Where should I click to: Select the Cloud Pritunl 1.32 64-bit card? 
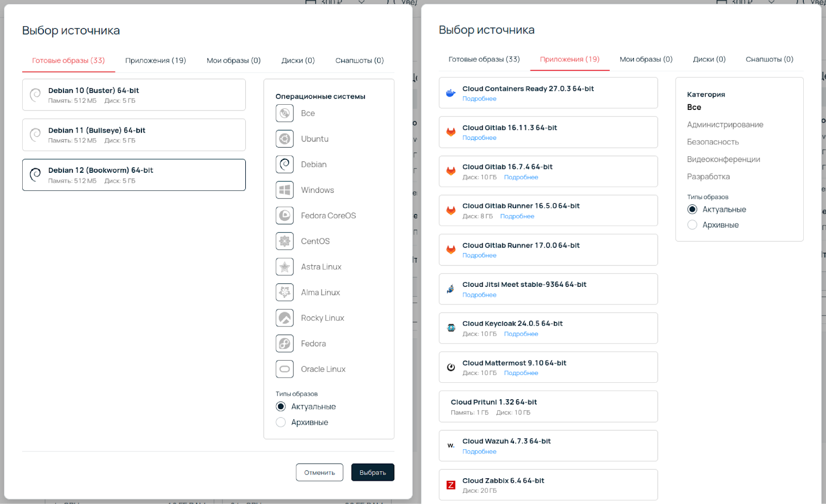548,407
